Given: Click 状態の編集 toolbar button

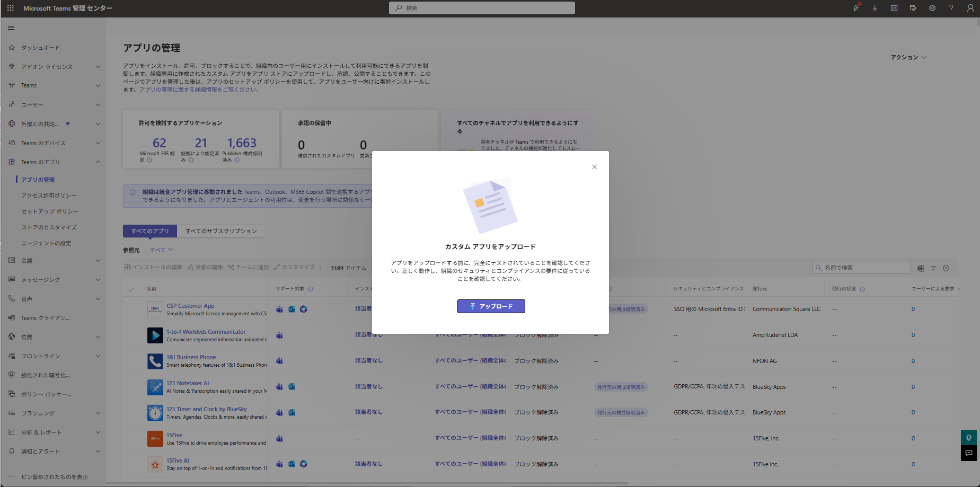Looking at the screenshot, I should 205,268.
